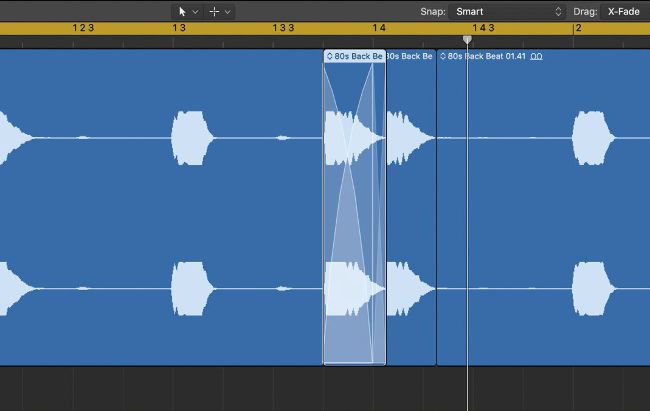
Task: Open the Drag X-Fade popup menu
Action: [625, 12]
